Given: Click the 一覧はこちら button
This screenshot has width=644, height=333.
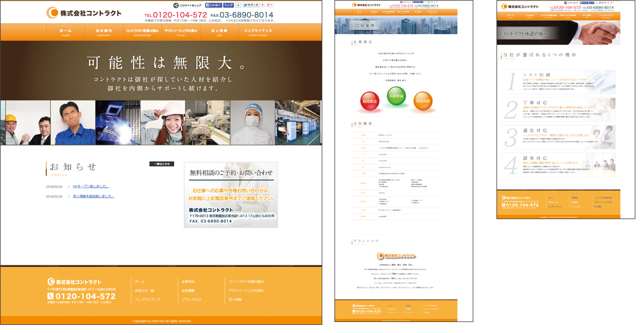Looking at the screenshot, I should click(x=162, y=164).
